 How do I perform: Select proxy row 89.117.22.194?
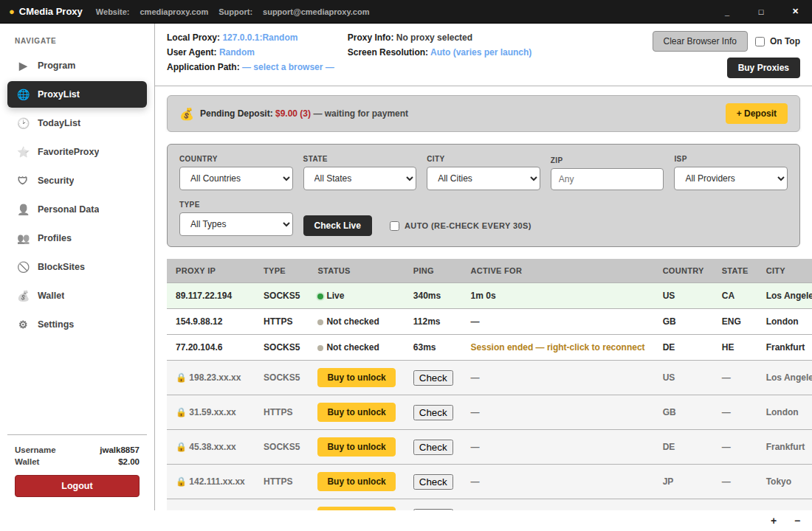pyautogui.click(x=489, y=296)
